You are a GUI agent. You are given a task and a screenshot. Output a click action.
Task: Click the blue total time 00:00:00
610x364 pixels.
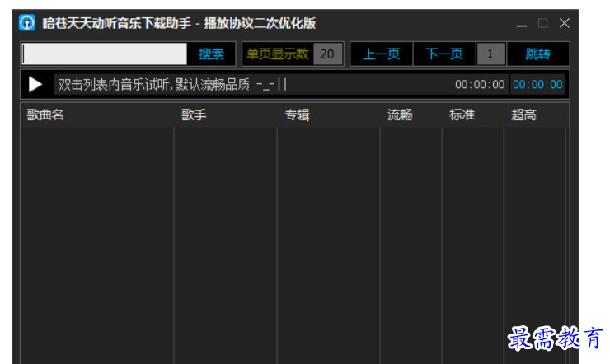[537, 84]
